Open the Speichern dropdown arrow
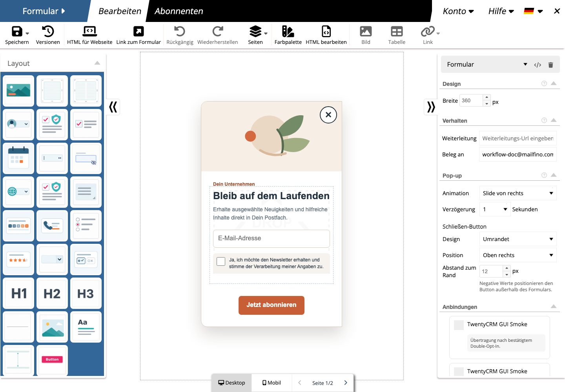Viewport: 565px width, 392px height. [x=27, y=34]
